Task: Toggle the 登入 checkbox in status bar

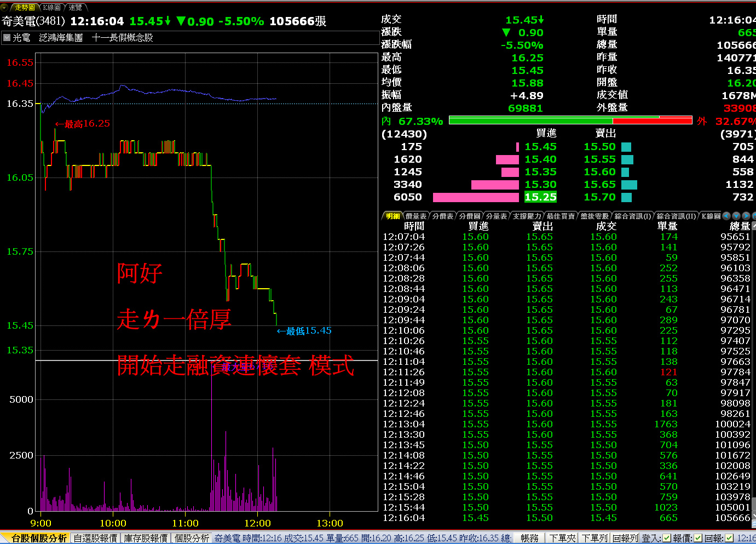Action: [x=667, y=539]
